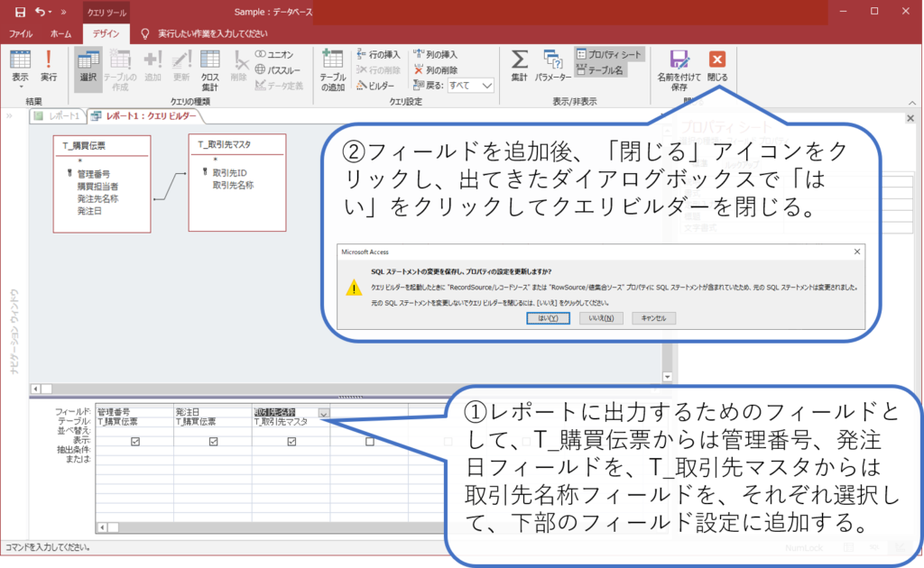Select 取引先ID in the T_取引先マスタ field list
924x568 pixels.
pyautogui.click(x=230, y=172)
